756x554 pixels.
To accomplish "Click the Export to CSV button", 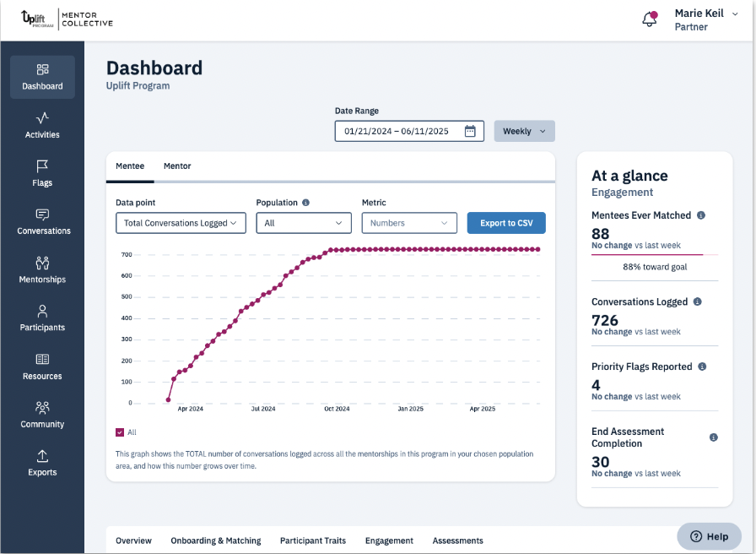I will tap(506, 223).
